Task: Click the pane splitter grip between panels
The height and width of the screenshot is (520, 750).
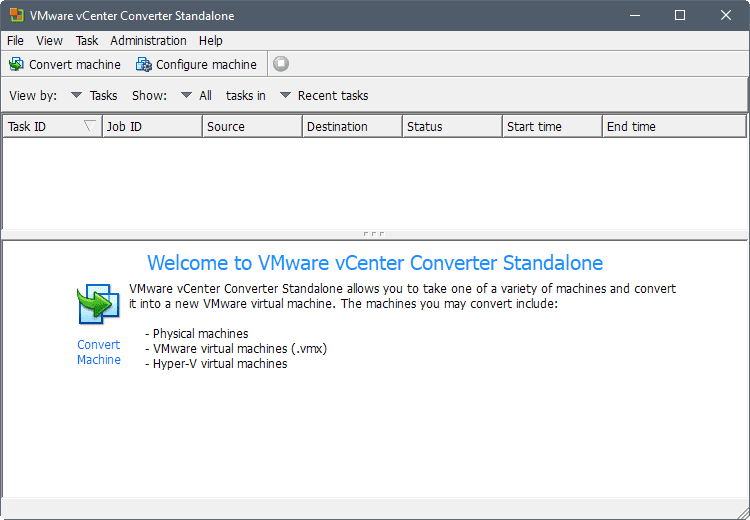Action: point(374,234)
